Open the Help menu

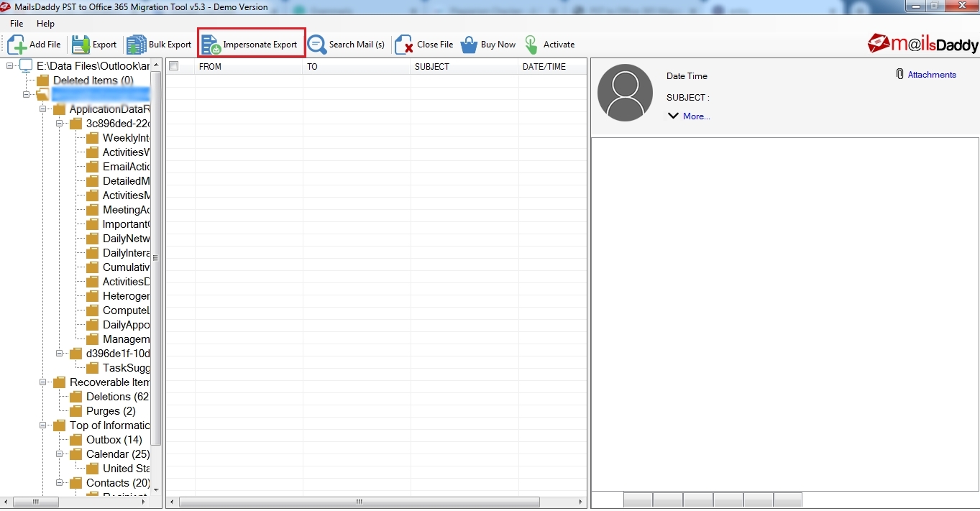(45, 24)
